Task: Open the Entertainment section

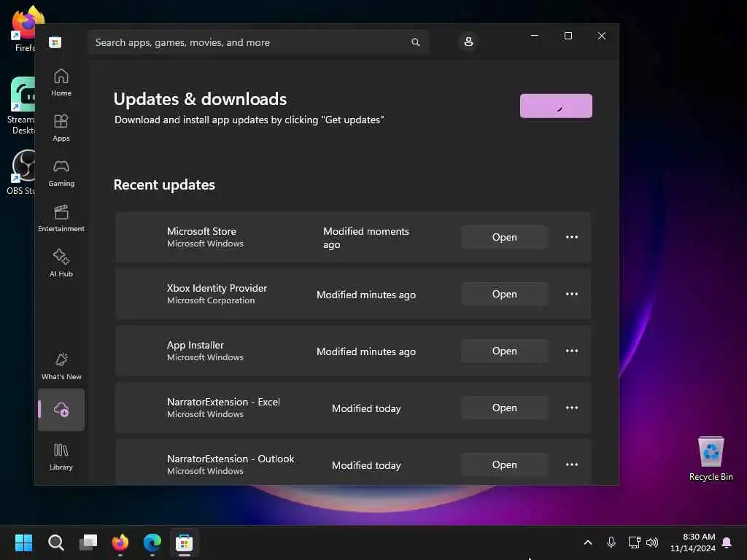Action: coord(61,218)
